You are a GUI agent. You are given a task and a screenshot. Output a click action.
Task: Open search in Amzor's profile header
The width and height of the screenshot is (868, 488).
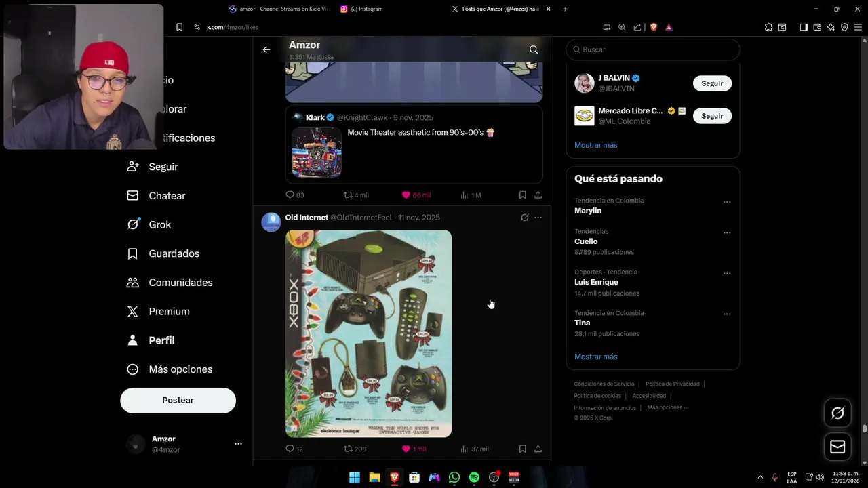pyautogui.click(x=534, y=49)
